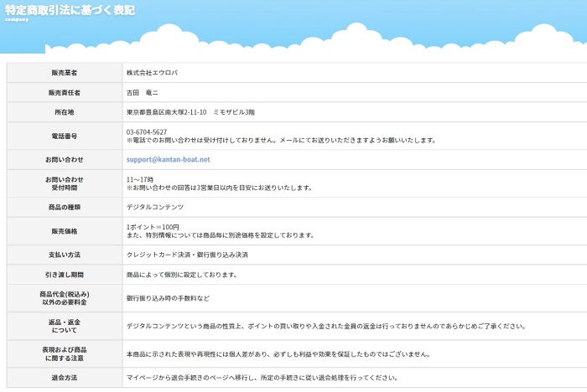Click the お問い合わせ受付時間 row label
The image size is (587, 392).
pyautogui.click(x=65, y=183)
